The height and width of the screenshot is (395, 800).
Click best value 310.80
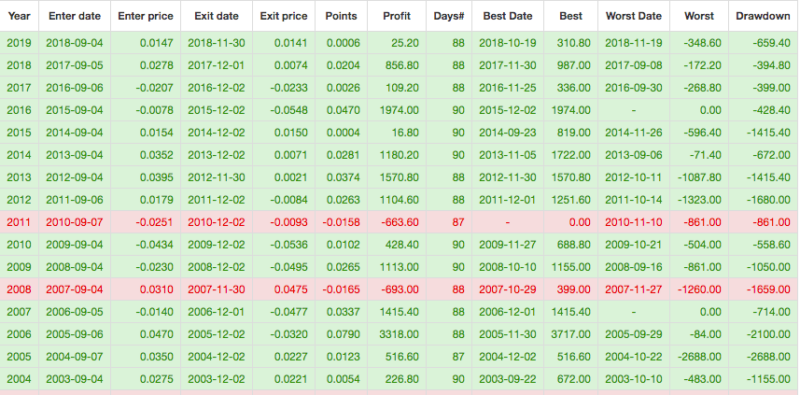(574, 43)
